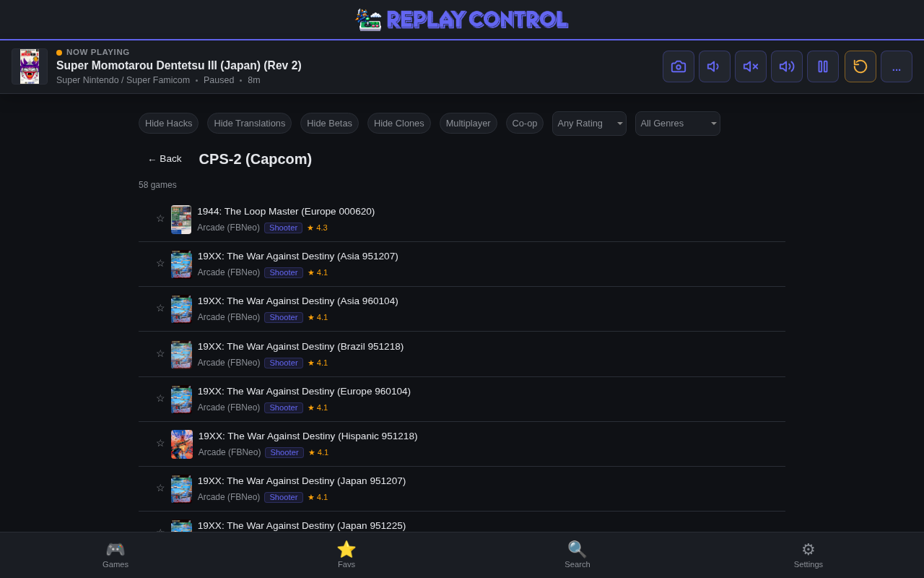924x578 pixels.
Task: Click the CPS-2 (Capcom) heading
Action: [256, 159]
